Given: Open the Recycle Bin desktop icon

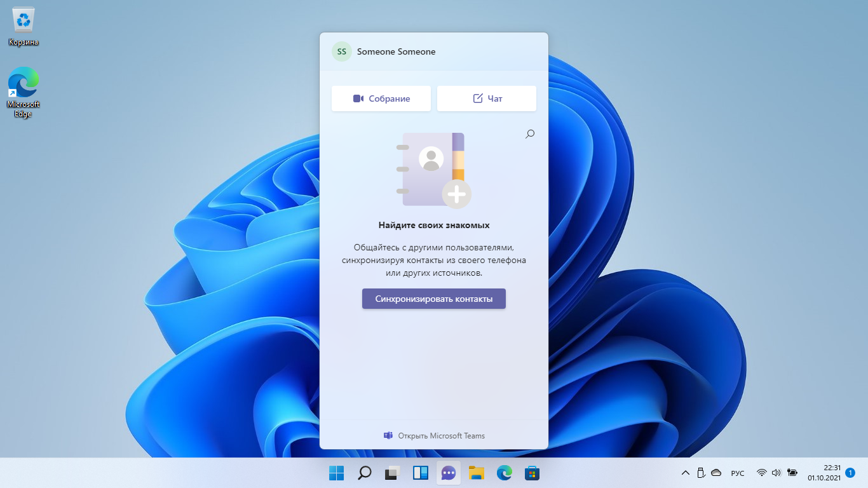Looking at the screenshot, I should 24,27.
